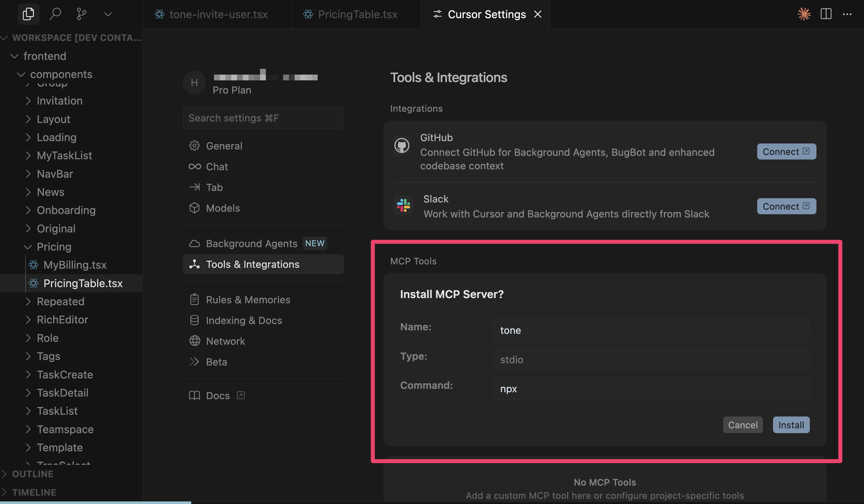This screenshot has height=504, width=864.
Task: Click the Type stdio field
Action: click(x=651, y=359)
